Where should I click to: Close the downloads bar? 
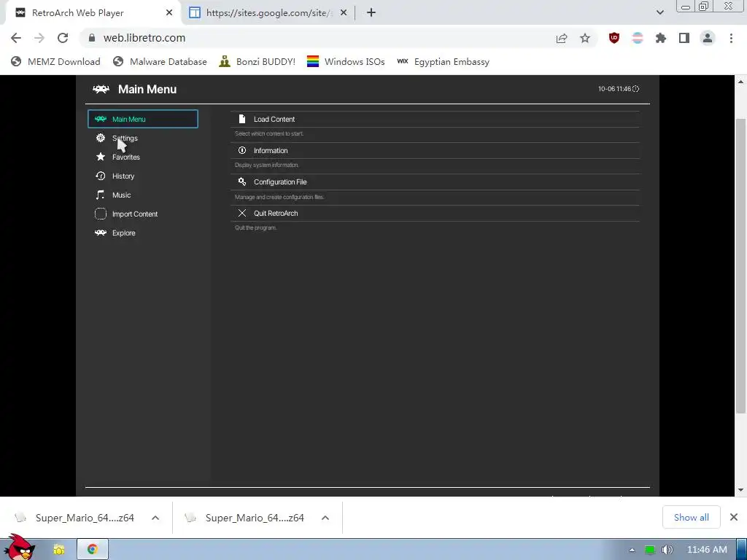734,517
